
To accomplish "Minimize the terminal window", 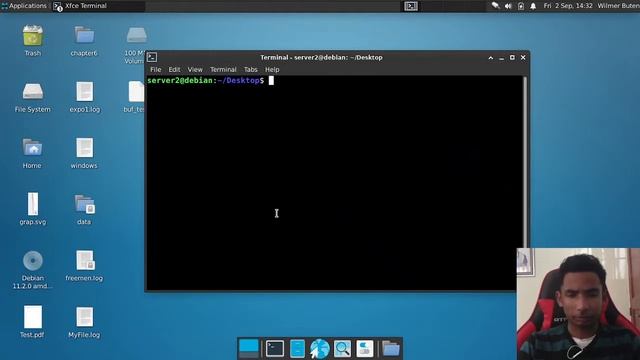I will coord(502,58).
